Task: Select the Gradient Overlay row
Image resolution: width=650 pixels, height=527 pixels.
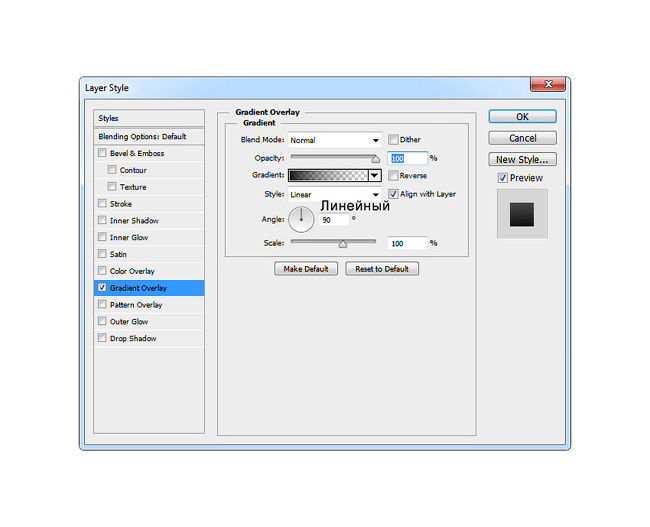Action: (149, 288)
